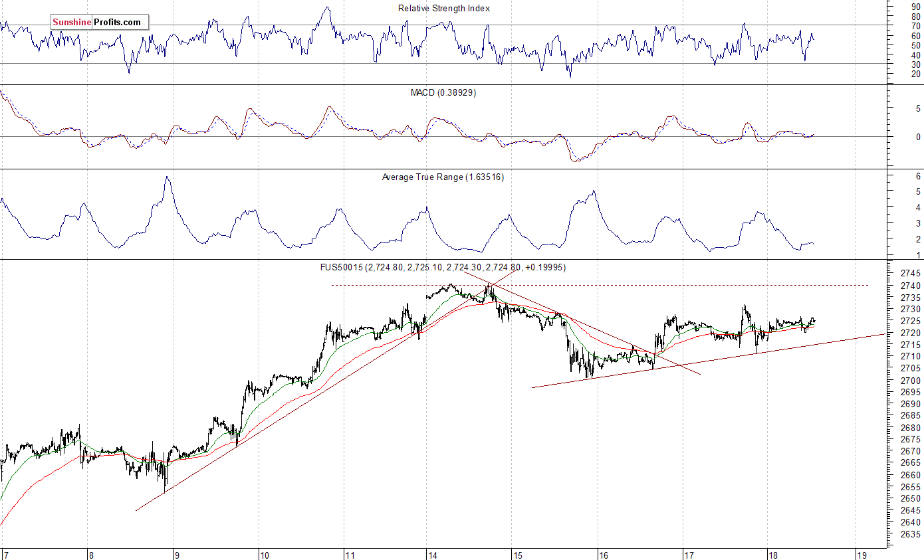Click date label 9 on time axis
Image resolution: width=924 pixels, height=560 pixels.
coord(177,555)
